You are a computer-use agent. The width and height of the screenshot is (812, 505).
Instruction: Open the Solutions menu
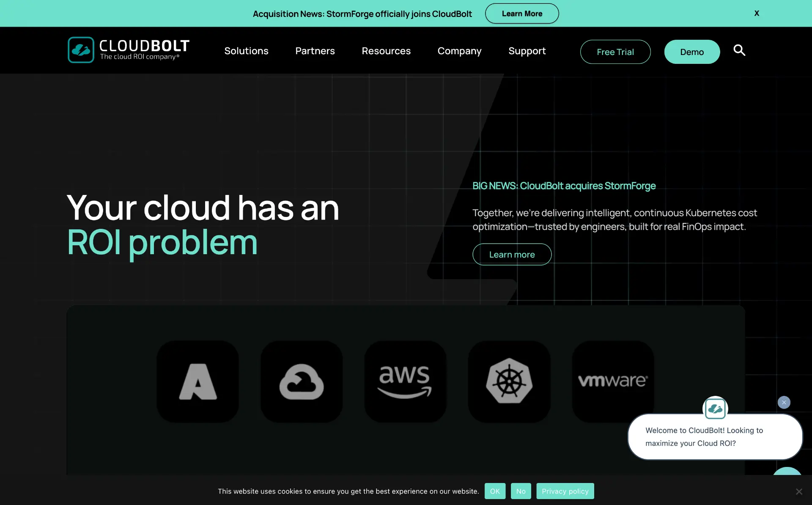tap(246, 51)
